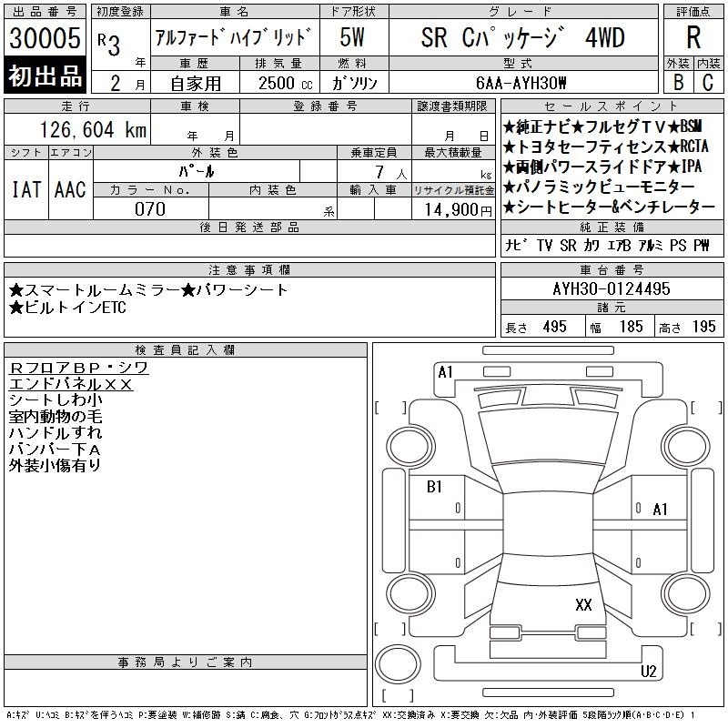Click the chassis number AYH30-0124495
The image size is (728, 728).
[x=611, y=289]
